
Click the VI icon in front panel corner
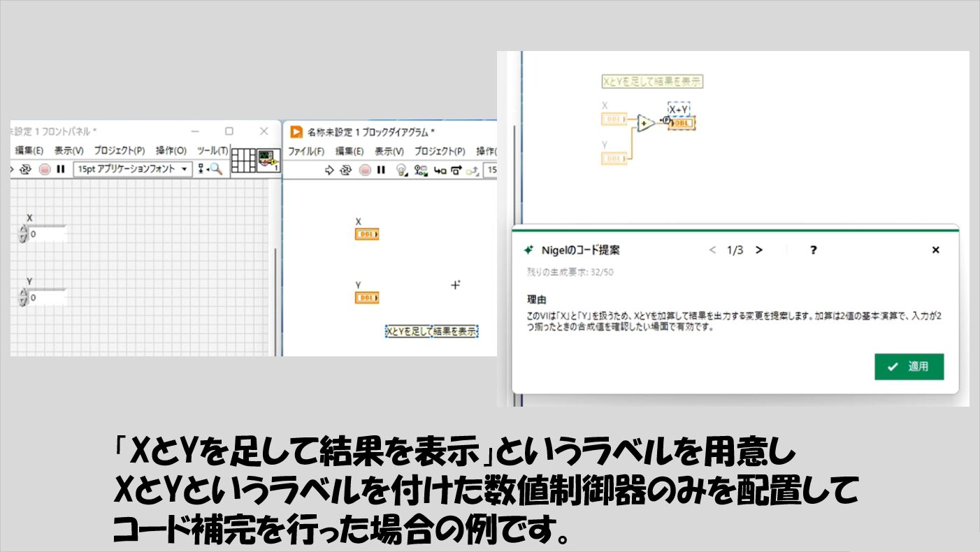pyautogui.click(x=267, y=160)
